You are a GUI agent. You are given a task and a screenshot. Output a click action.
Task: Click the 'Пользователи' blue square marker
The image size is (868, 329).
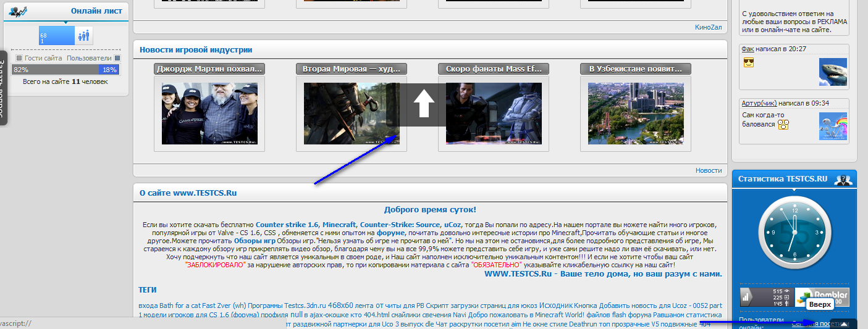click(117, 58)
